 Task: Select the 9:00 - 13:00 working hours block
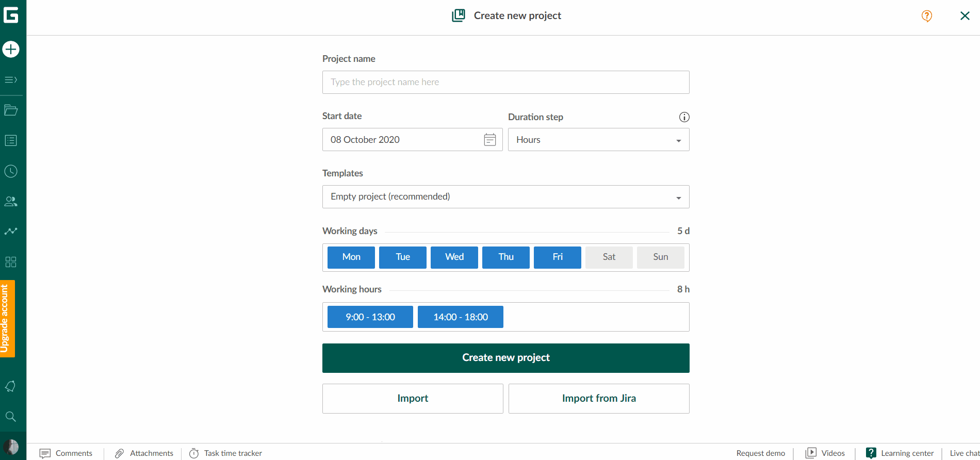tap(370, 317)
